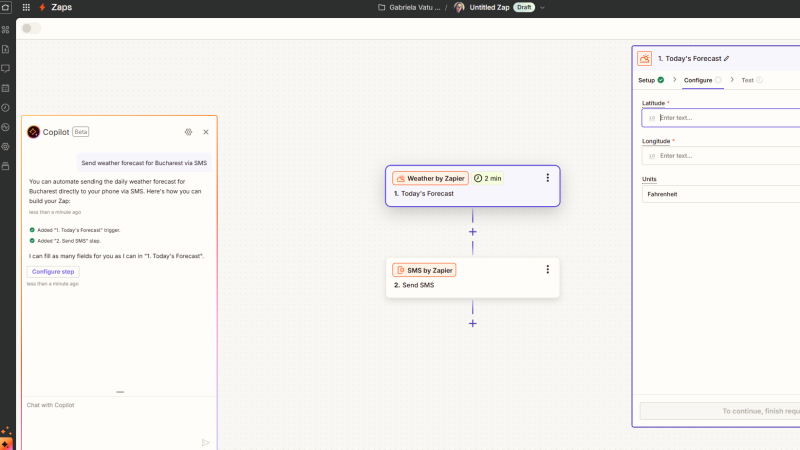This screenshot has height=450, width=800.
Task: Click the Copilot panel drag handle bar
Action: point(120,392)
